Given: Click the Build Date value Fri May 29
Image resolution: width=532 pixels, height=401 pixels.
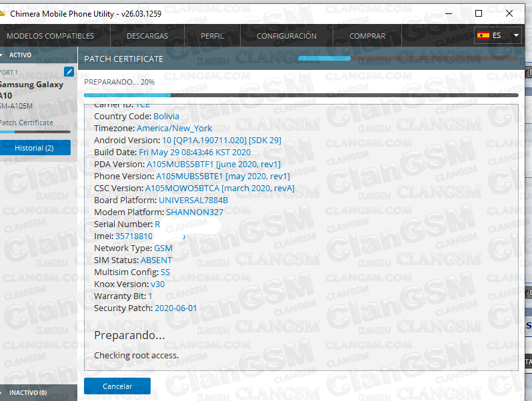Looking at the screenshot, I should [195, 152].
